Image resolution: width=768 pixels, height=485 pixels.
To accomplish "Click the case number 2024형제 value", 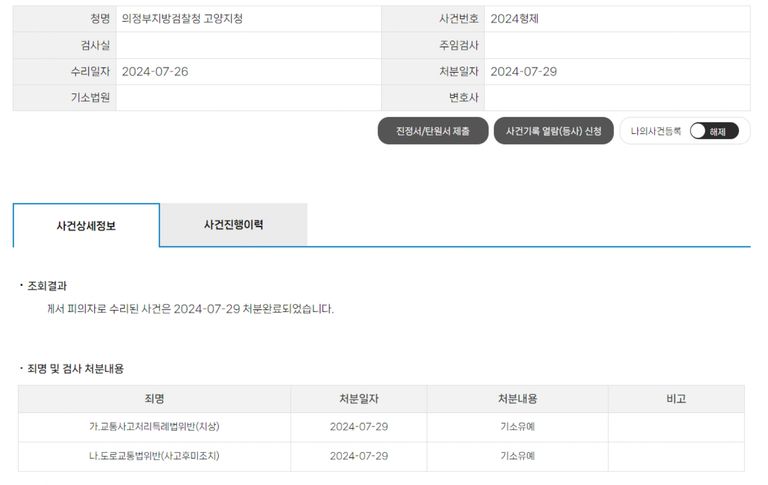I will point(515,19).
